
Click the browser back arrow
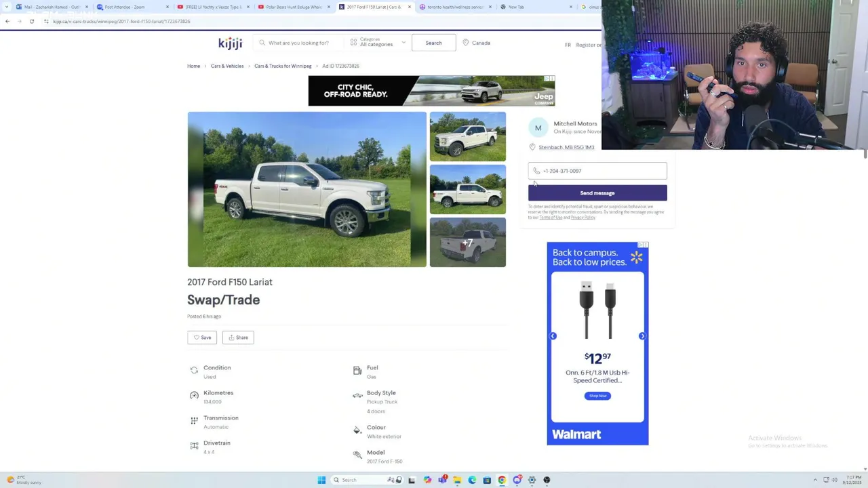point(7,21)
